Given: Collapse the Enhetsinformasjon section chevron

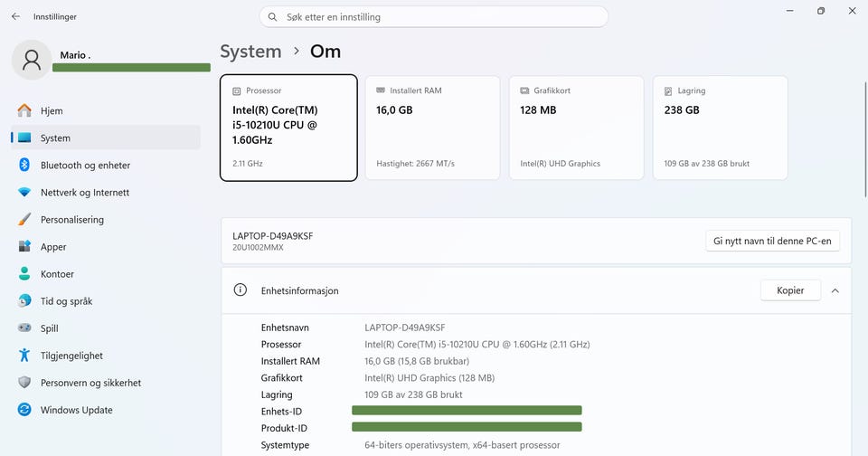Looking at the screenshot, I should (835, 290).
